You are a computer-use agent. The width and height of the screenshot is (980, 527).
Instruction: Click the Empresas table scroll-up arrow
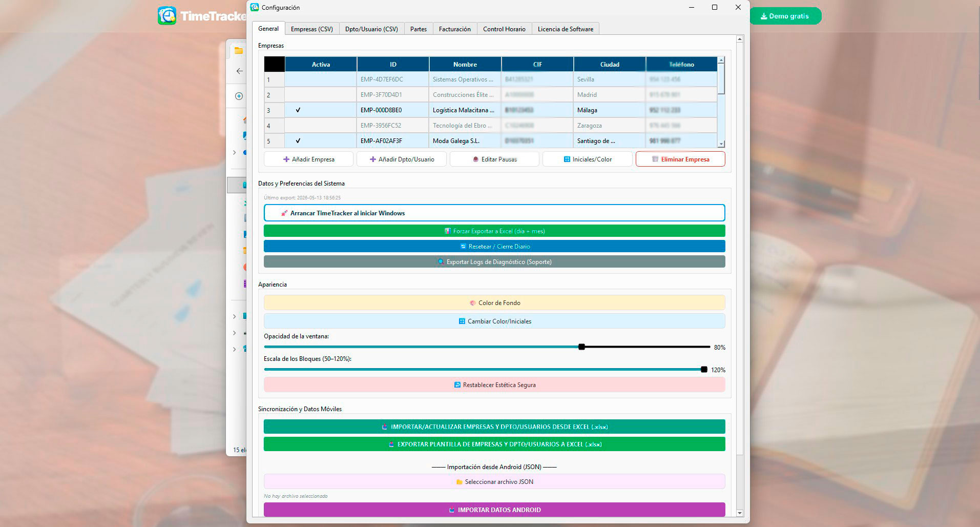[x=721, y=60]
